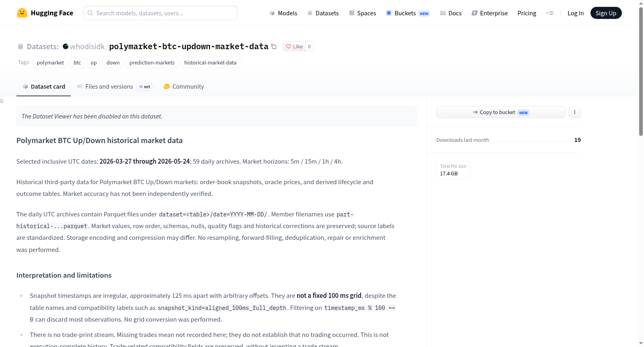Screen dimensions: 644x347
Task: Click the Models cube icon
Action: (x=272, y=13)
